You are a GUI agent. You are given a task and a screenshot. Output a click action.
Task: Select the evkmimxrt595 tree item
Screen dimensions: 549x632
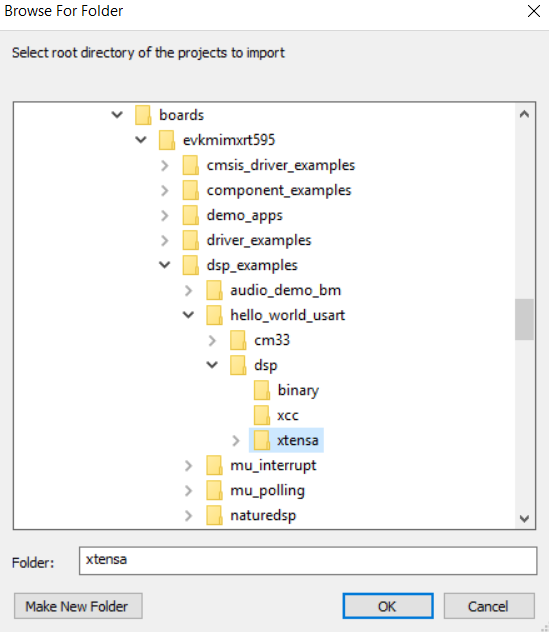229,140
